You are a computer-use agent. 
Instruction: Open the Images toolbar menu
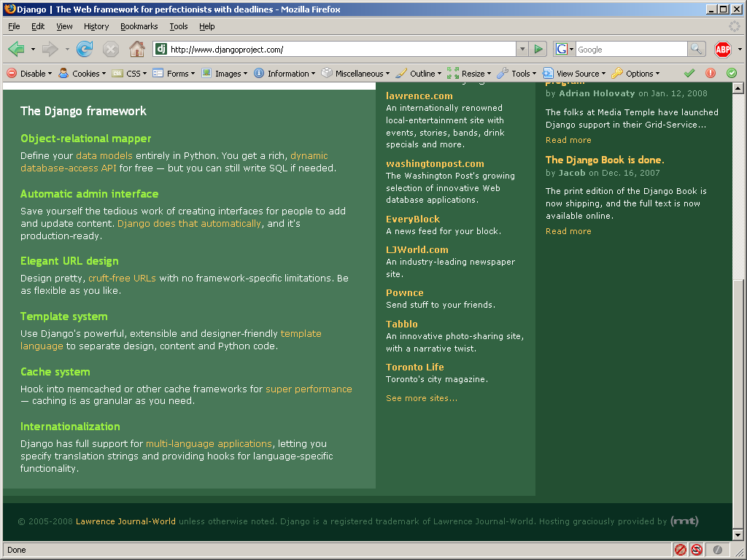tap(225, 74)
